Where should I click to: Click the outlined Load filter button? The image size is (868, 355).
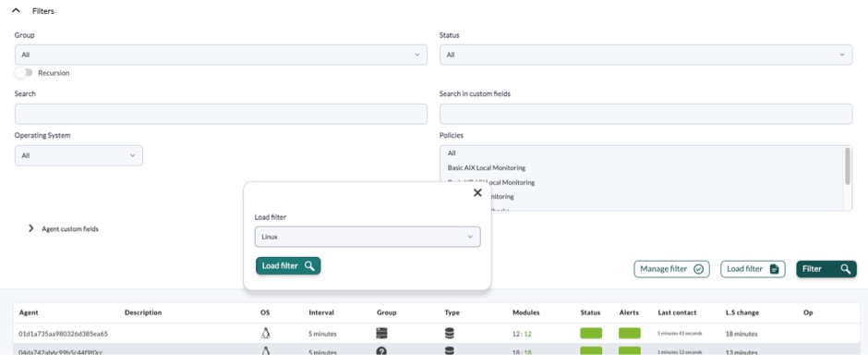pyautogui.click(x=753, y=269)
